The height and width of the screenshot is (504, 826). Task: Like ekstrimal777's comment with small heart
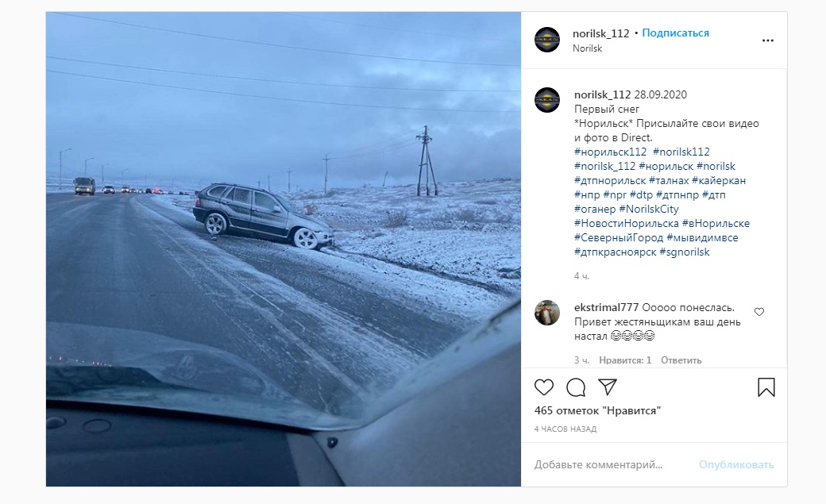[759, 312]
